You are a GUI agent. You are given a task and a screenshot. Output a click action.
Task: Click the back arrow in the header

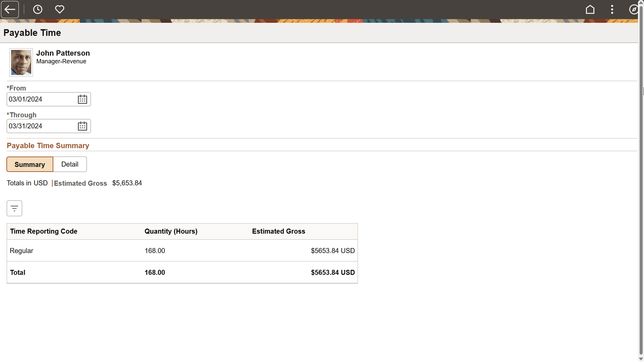coord(10,9)
